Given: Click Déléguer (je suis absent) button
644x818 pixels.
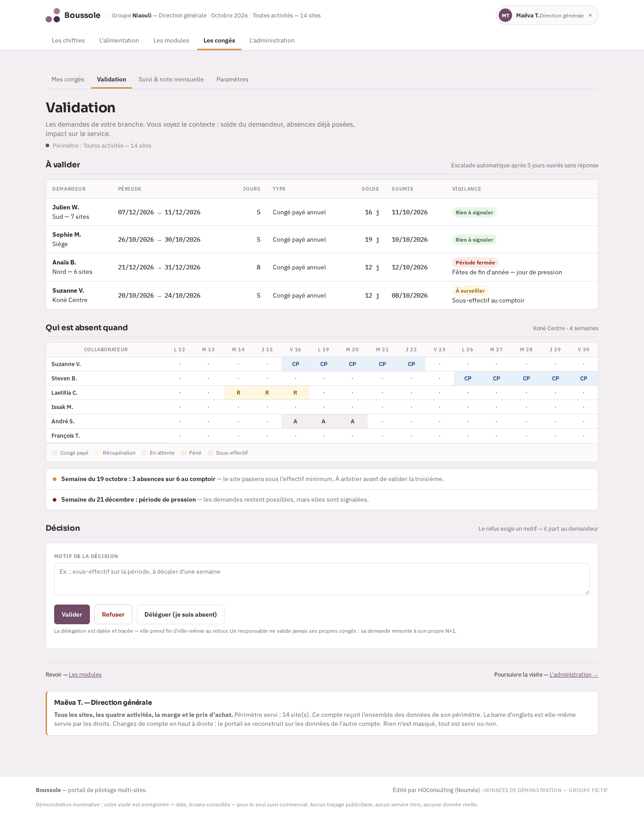Looking at the screenshot, I should pyautogui.click(x=181, y=614).
